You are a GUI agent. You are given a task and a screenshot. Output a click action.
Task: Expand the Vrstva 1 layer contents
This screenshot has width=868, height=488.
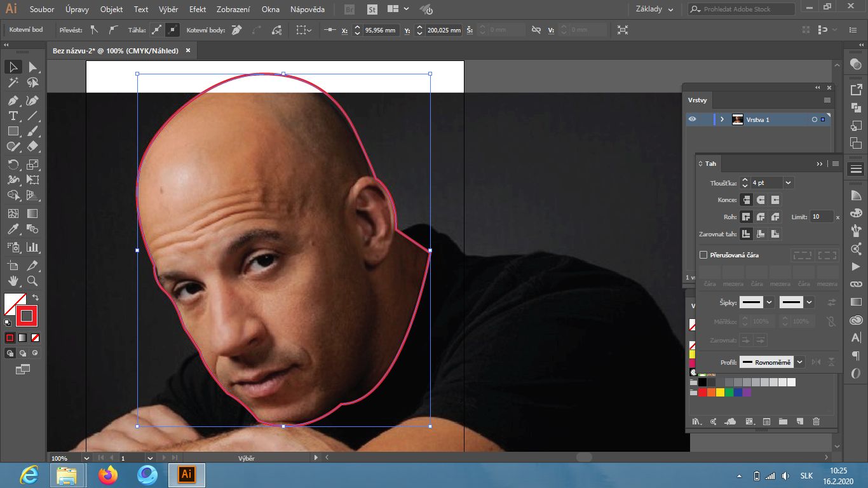(722, 119)
